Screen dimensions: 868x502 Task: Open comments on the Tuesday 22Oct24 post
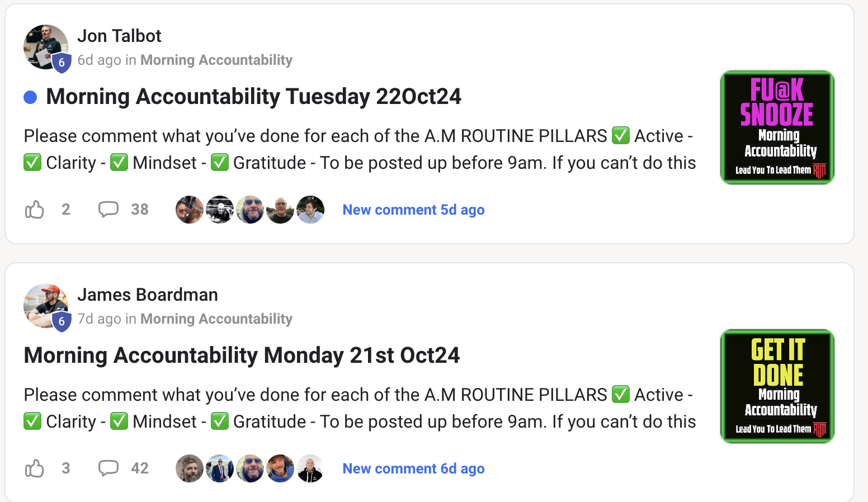coord(108,210)
